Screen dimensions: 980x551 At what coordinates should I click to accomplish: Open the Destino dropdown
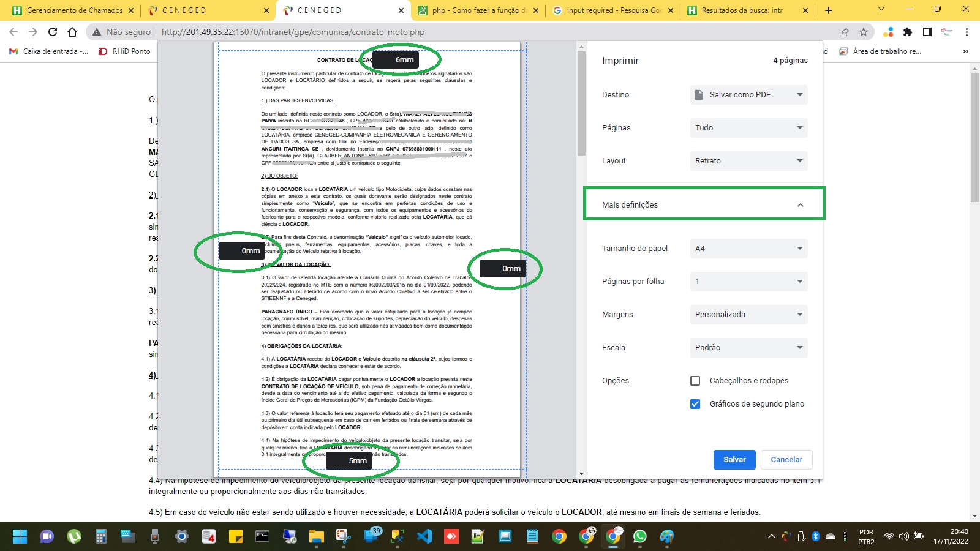point(748,95)
